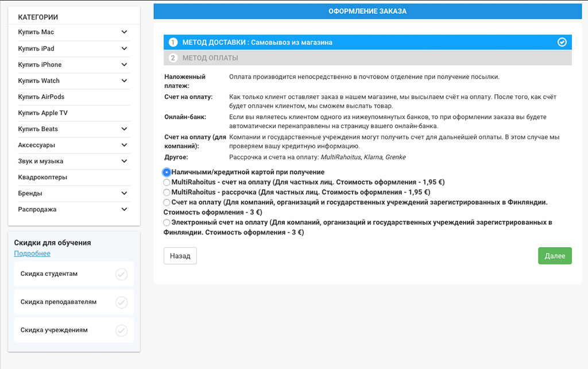The height and width of the screenshot is (369, 588).
Task: Open the Аксессуары category link
Action: [36, 145]
